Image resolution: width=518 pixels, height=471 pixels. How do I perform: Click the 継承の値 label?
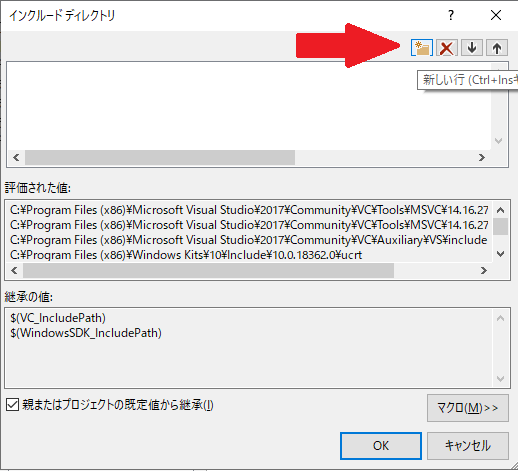[29, 297]
